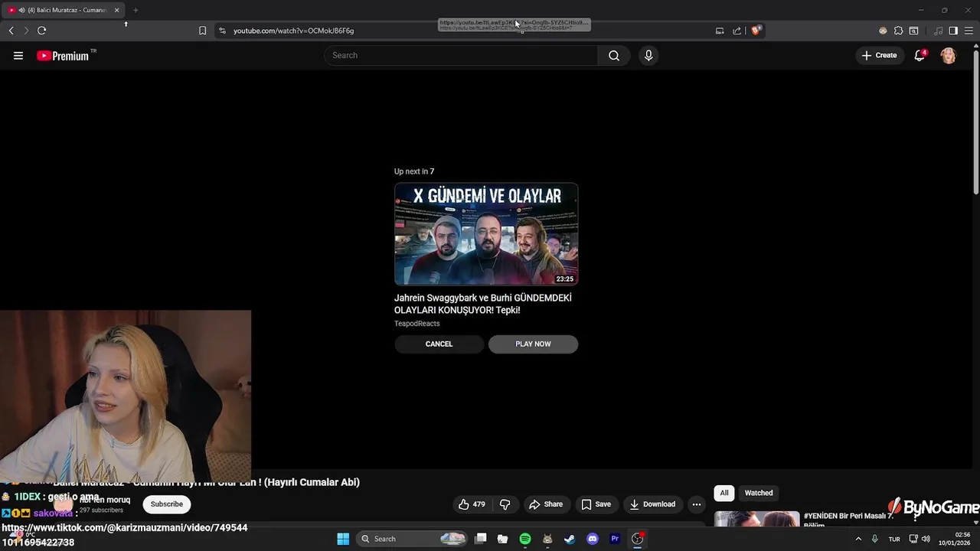Open Premiere Pro from taskbar
This screenshot has width=980, height=551.
[x=615, y=539]
